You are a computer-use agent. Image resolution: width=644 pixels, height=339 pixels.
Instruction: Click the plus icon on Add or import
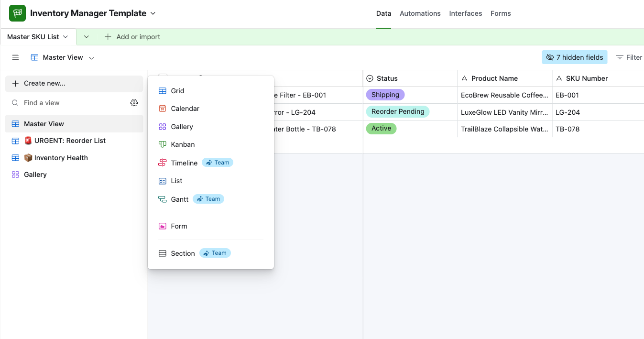[x=108, y=37]
